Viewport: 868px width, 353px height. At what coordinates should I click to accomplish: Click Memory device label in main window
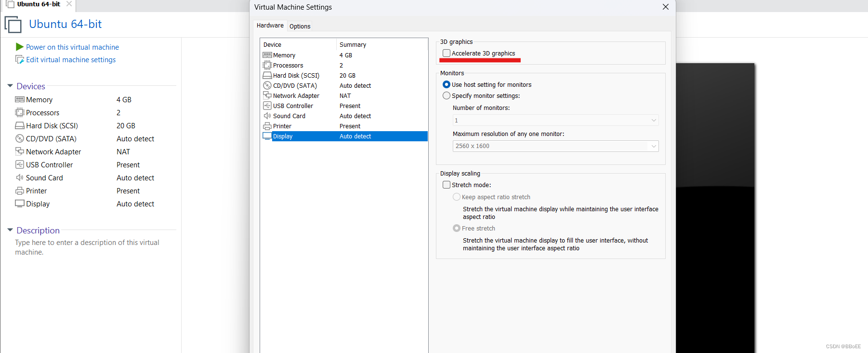(39, 99)
